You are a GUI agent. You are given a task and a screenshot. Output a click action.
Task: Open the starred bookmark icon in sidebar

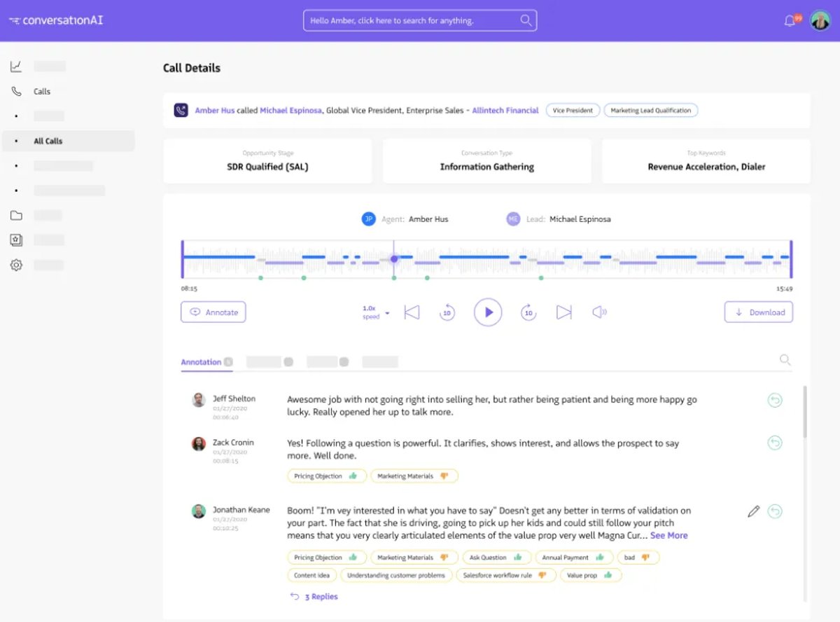pyautogui.click(x=16, y=240)
